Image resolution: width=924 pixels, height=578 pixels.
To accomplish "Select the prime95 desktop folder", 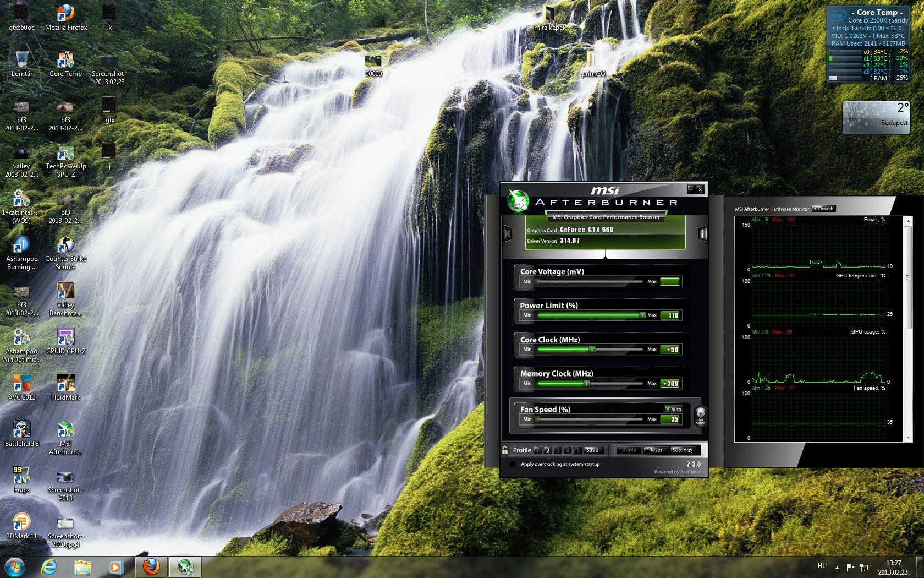I will [x=593, y=64].
